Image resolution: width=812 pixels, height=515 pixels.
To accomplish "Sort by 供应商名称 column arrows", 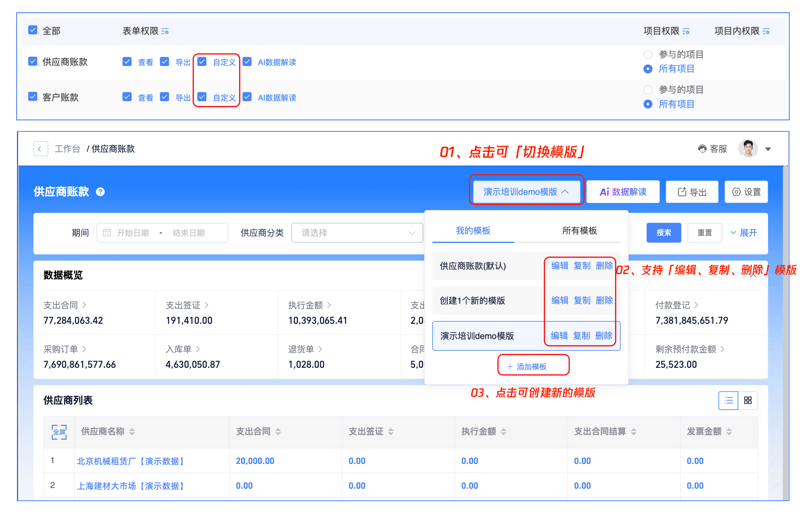I will [132, 432].
